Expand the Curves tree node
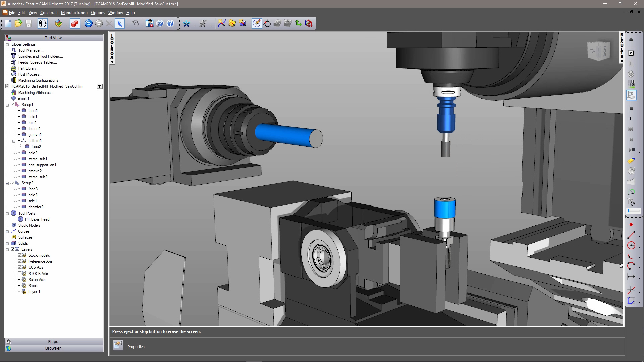Screen dimensions: 644x362 pyautogui.click(x=7, y=231)
